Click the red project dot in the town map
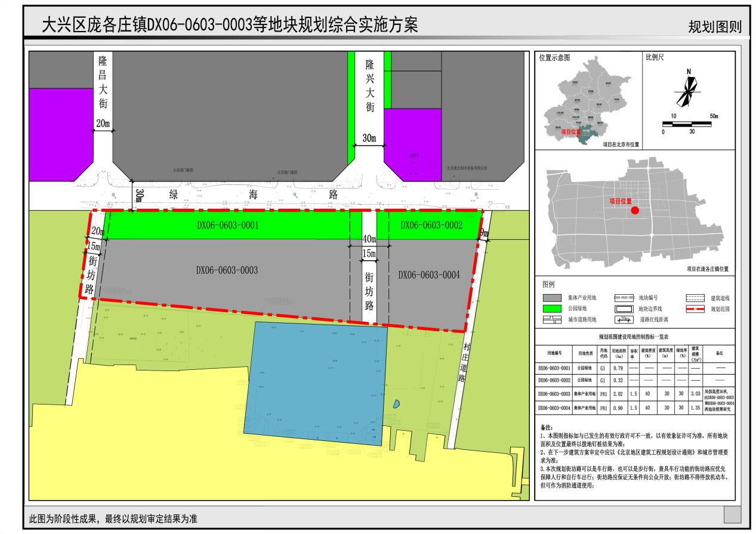Viewport: 756px width, 534px height. point(635,211)
